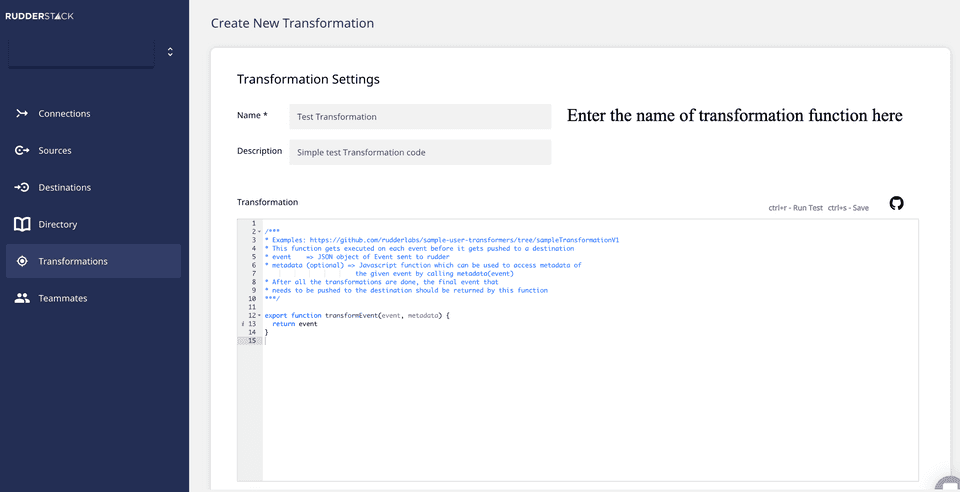960x492 pixels.
Task: Click the info marker on line 13
Action: coord(243,324)
